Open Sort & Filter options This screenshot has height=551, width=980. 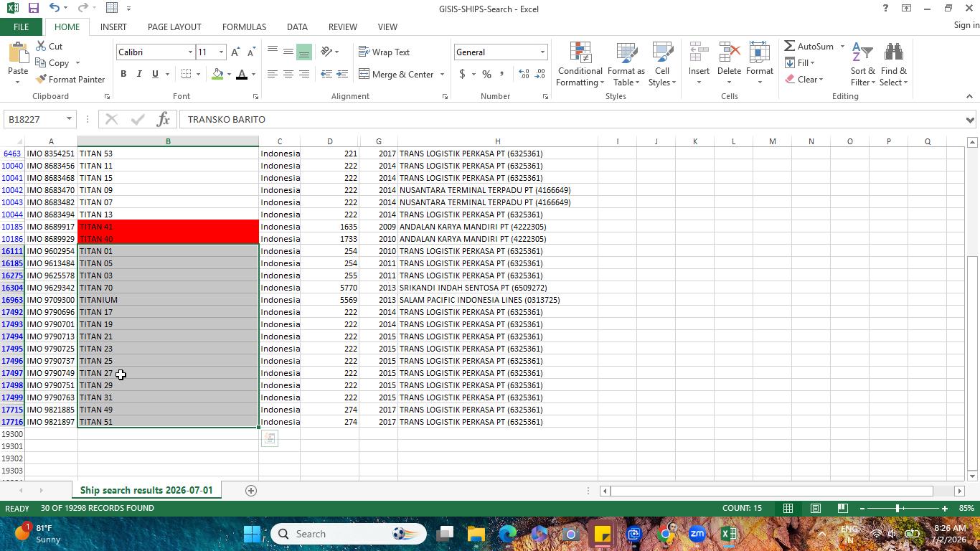(x=862, y=64)
